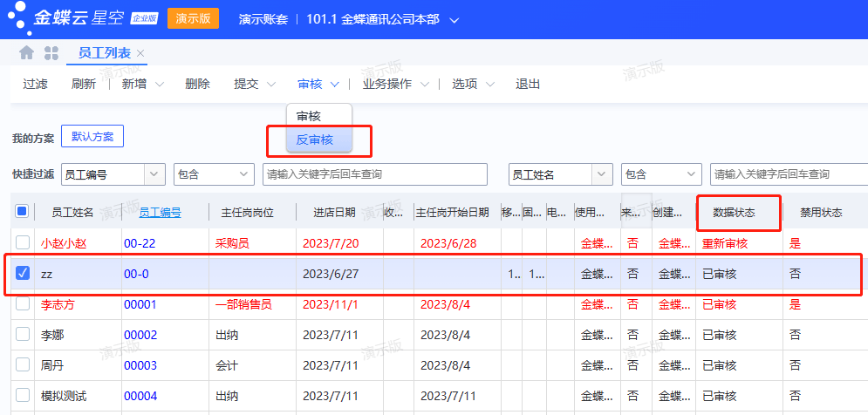
Task: Expand the account set chevron after 金蝶通讯公司本部
Action: (x=454, y=20)
